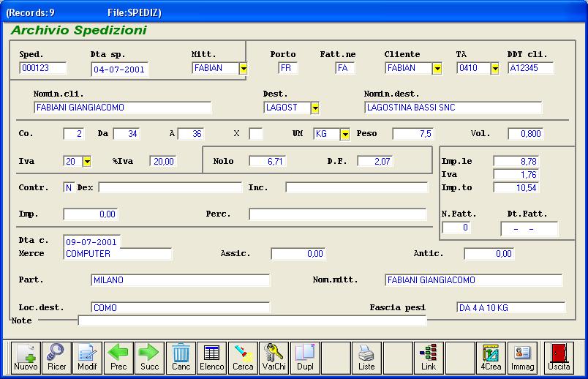Click the Nuovo new record icon
This screenshot has width=588, height=379.
click(x=26, y=358)
